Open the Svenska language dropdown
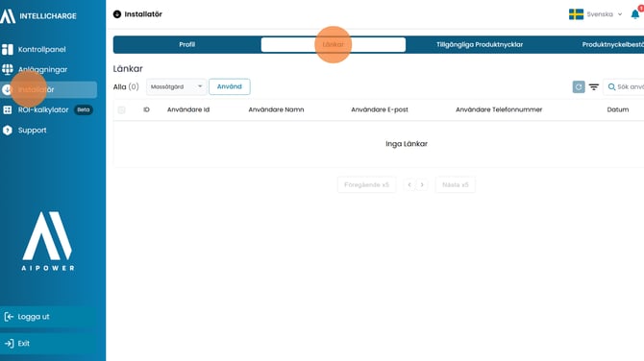This screenshot has width=644, height=361. [605, 14]
